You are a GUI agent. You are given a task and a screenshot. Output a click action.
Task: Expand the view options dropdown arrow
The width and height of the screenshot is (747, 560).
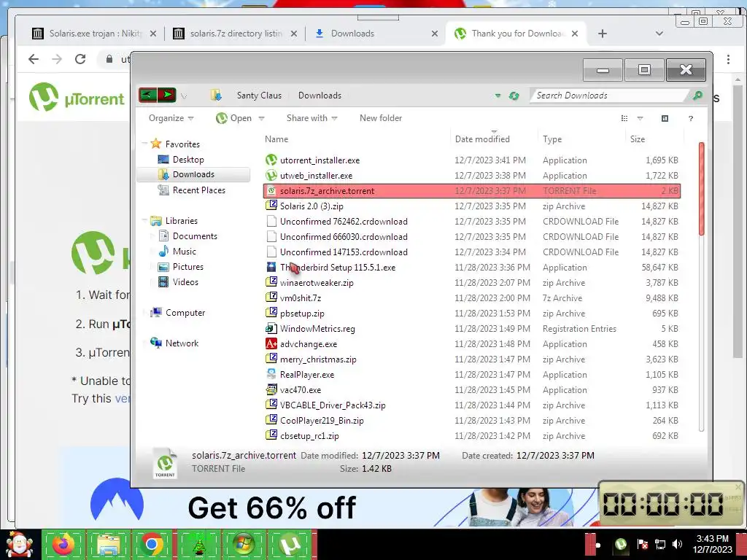click(640, 119)
